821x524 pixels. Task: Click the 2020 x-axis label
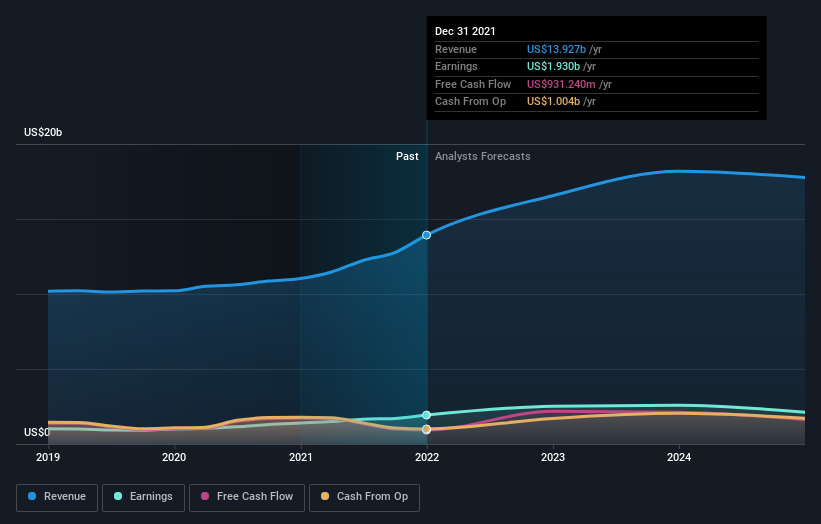[x=174, y=458]
